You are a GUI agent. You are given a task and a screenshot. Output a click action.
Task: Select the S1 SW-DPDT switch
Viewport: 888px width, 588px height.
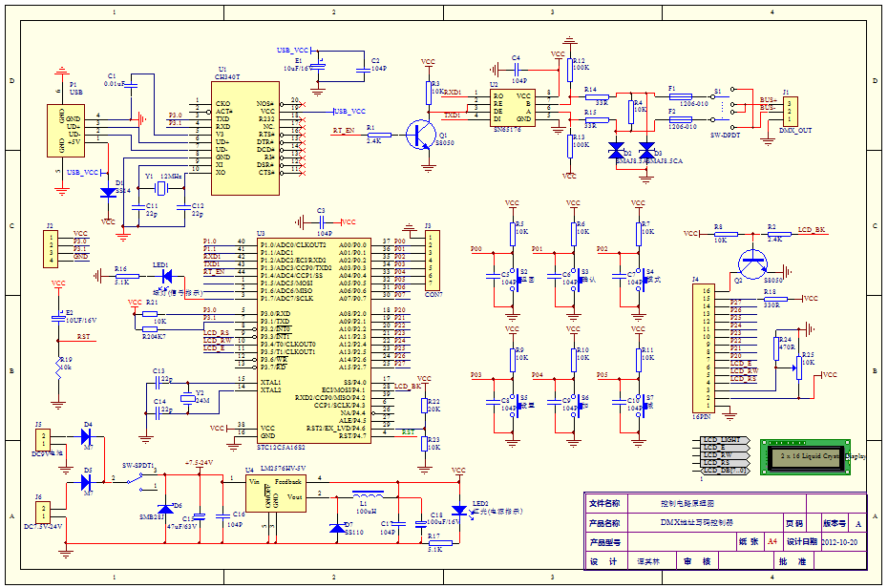click(722, 108)
